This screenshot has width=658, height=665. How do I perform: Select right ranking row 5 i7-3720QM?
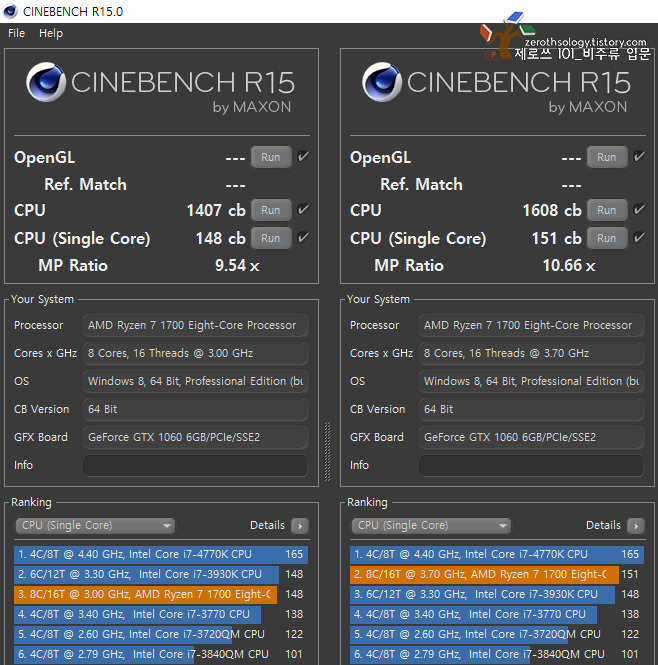497,634
